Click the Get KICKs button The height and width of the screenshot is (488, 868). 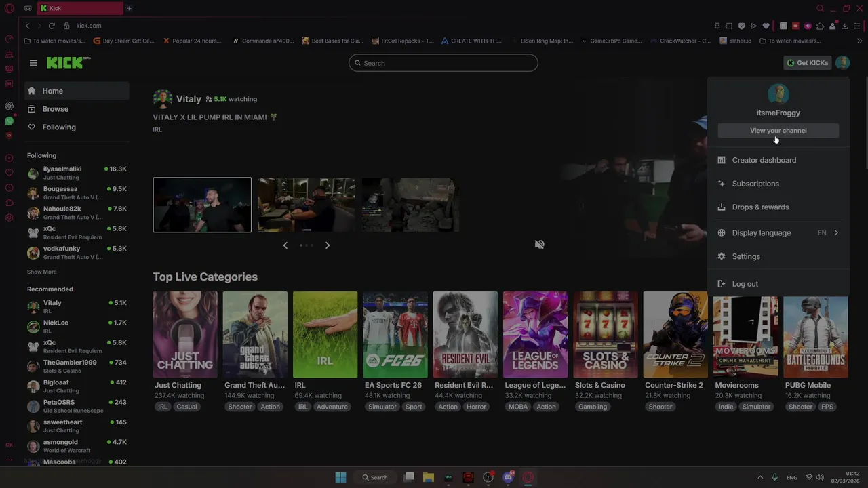pyautogui.click(x=807, y=63)
